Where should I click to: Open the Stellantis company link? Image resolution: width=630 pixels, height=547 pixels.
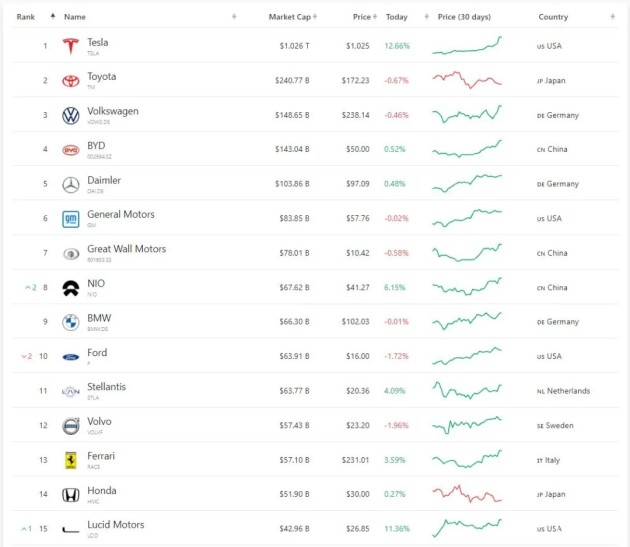[x=107, y=387]
